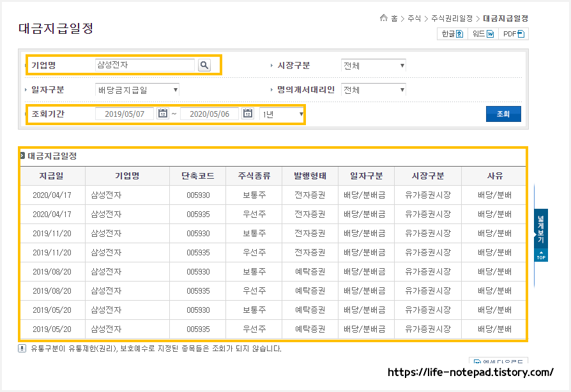Viewport: 571px width, 392px height.
Task: Open the 명의개서대리인 dropdown
Action: coord(373,90)
